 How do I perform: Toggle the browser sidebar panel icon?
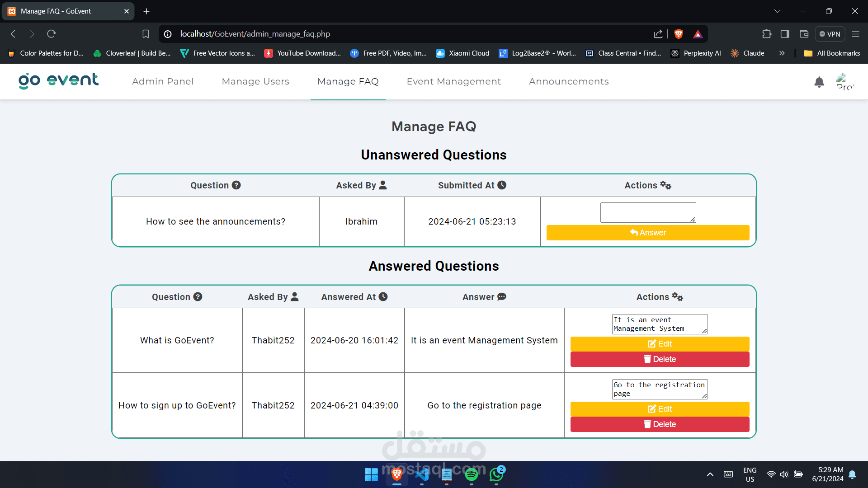pos(785,34)
